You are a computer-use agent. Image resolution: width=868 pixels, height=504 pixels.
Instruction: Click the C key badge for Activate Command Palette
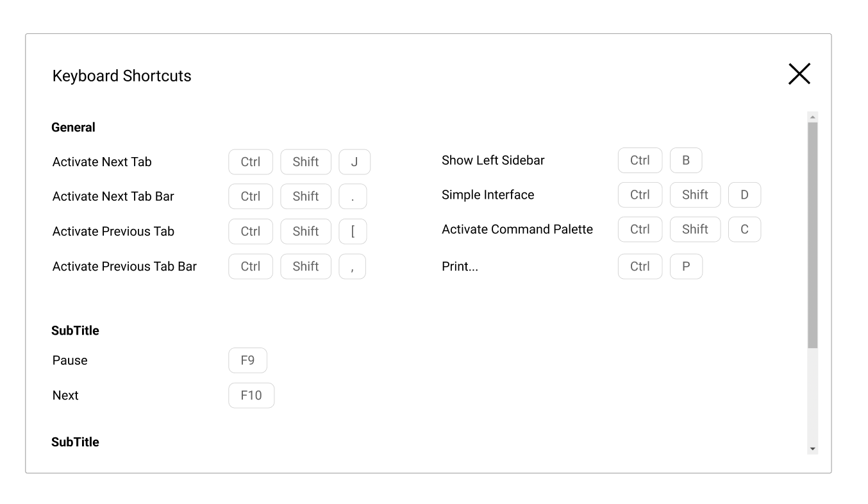pyautogui.click(x=744, y=229)
